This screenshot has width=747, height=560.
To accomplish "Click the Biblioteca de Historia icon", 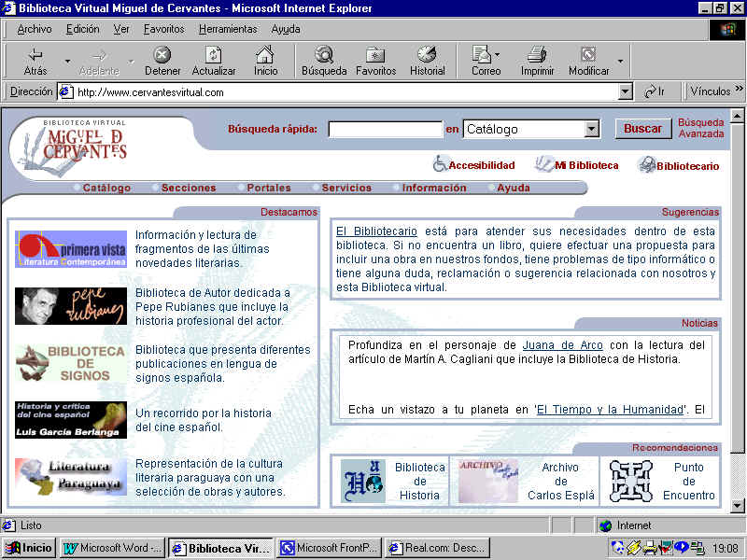I will point(363,481).
